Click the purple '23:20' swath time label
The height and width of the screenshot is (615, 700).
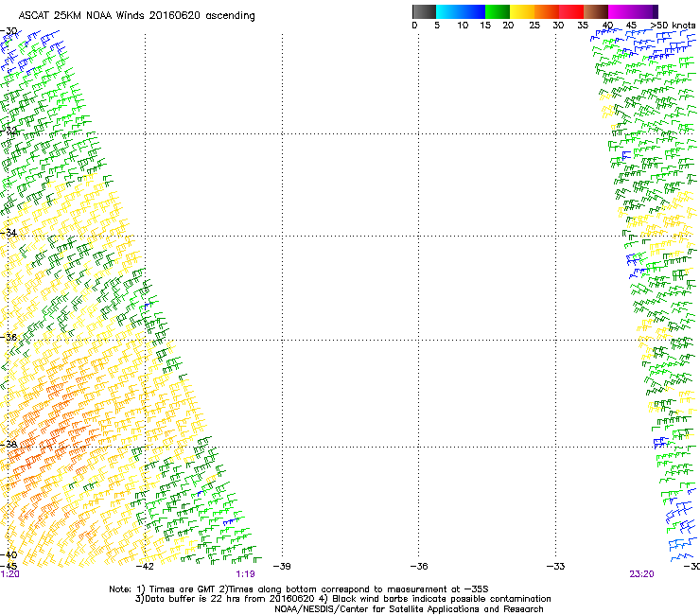coord(641,574)
